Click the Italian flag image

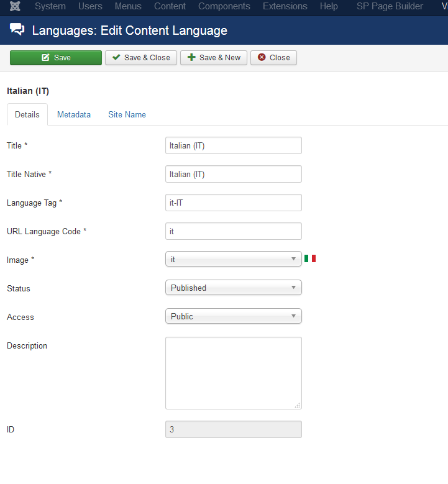(310, 258)
